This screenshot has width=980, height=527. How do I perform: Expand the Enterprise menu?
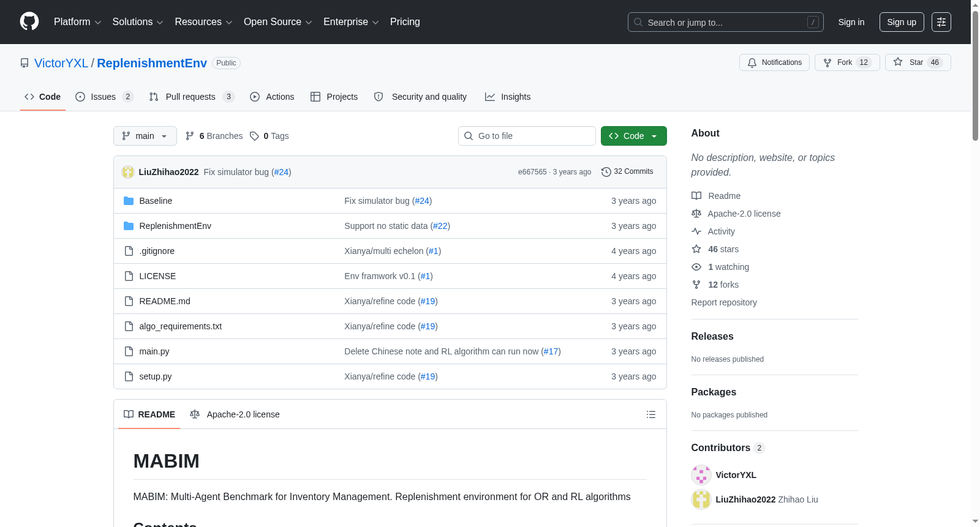[x=351, y=22]
